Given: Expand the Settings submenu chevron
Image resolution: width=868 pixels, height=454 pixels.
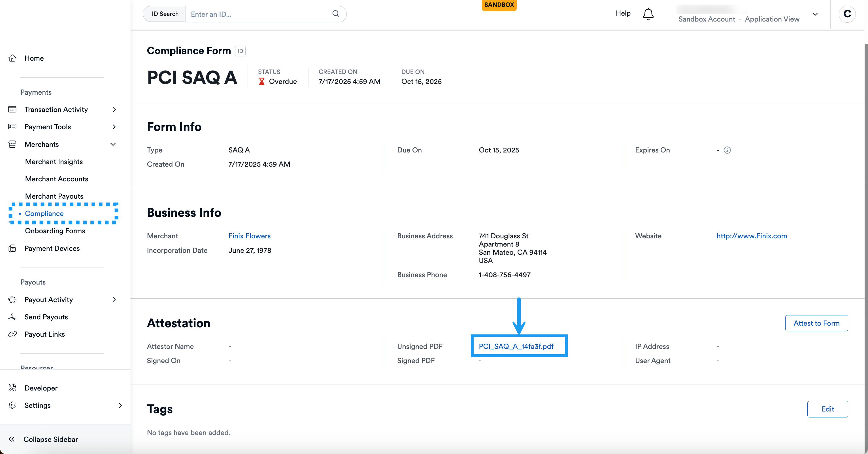Looking at the screenshot, I should [121, 406].
